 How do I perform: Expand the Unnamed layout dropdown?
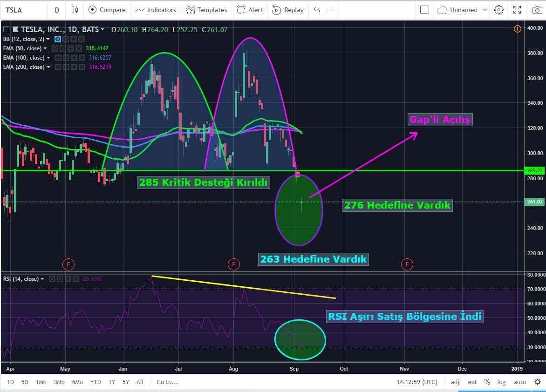(x=485, y=10)
